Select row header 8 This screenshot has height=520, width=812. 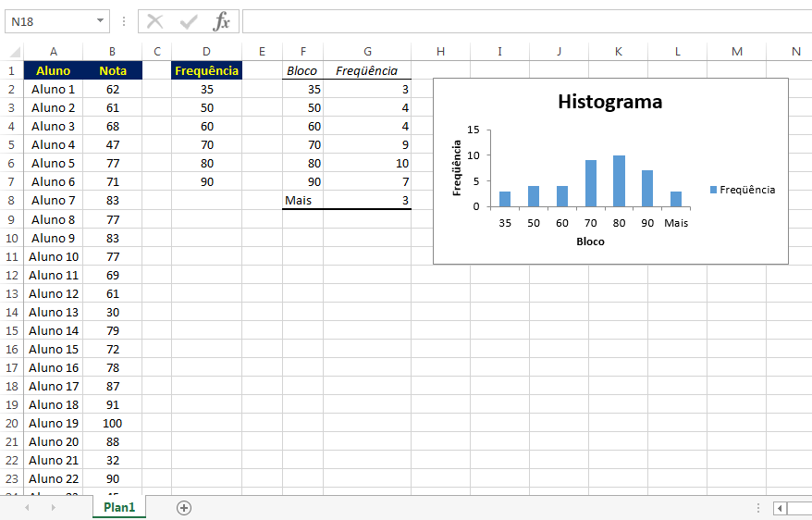coord(12,200)
